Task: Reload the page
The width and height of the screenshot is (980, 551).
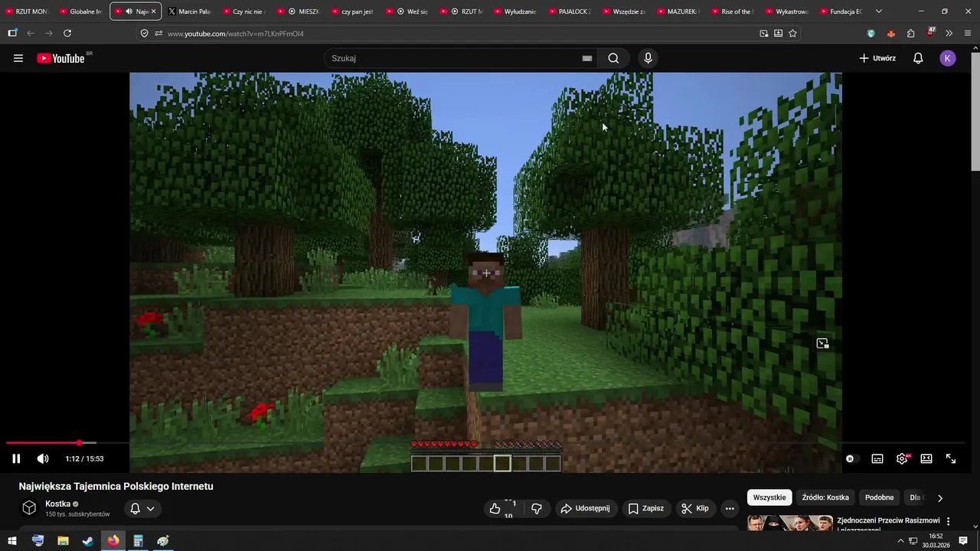Action: (x=67, y=34)
